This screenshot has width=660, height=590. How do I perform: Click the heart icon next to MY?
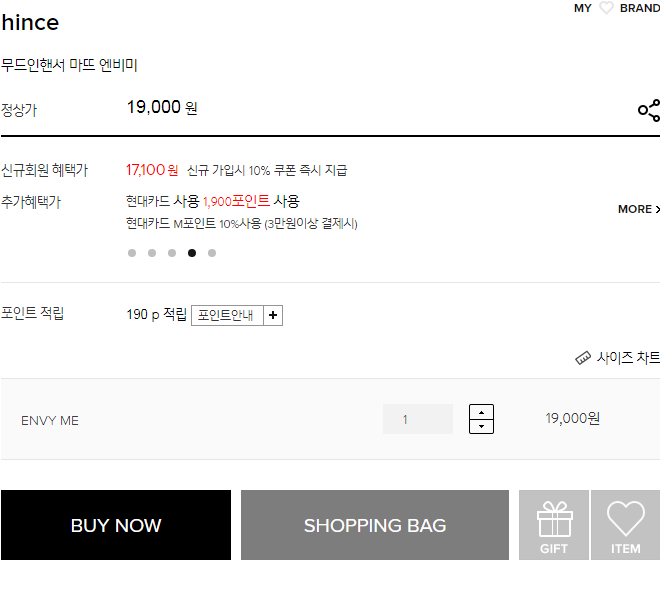tap(606, 8)
